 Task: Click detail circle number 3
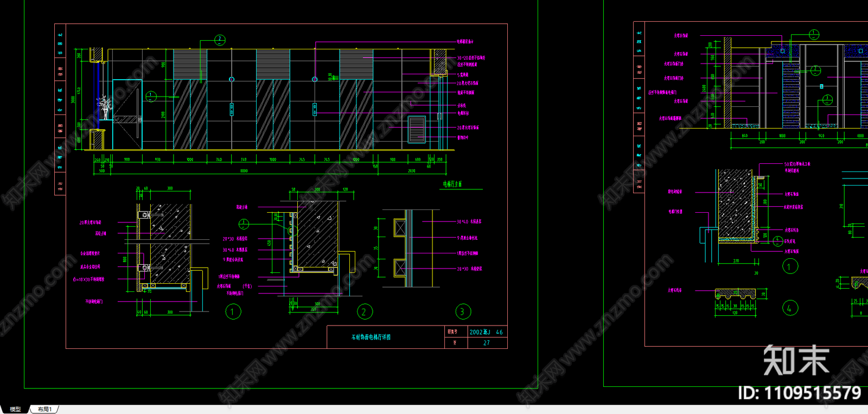pos(463,311)
